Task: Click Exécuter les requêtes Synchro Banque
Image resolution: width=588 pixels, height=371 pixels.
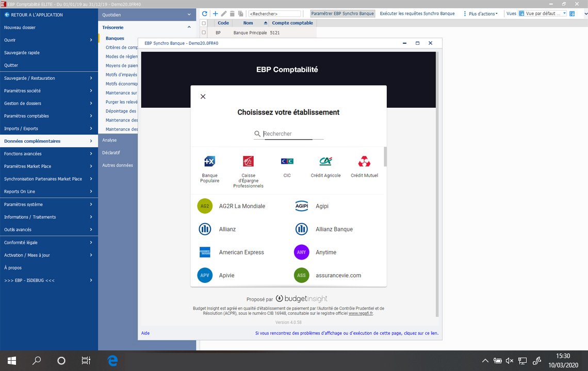Action: (x=417, y=13)
